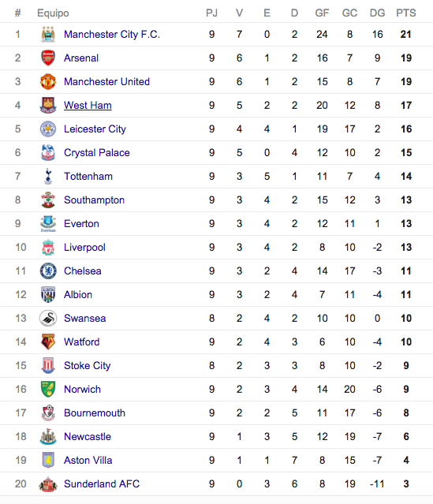This screenshot has height=504, width=433.
Task: Click the Equipo column header
Action: 53,13
